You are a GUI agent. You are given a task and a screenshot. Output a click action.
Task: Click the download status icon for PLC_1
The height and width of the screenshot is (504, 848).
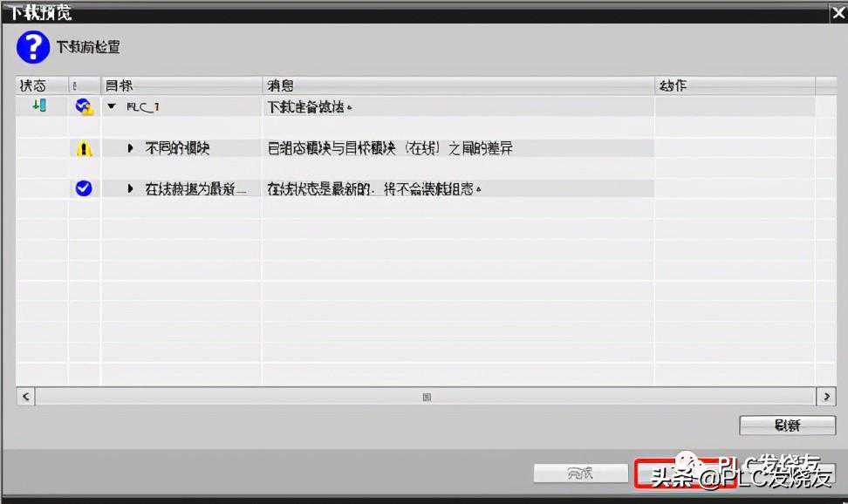pyautogui.click(x=38, y=106)
